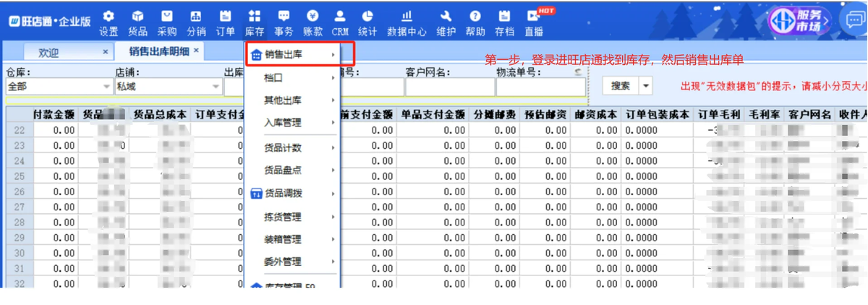This screenshot has height=305, width=868.
Task: Sort by the 邮资成本 column header
Action: click(x=596, y=114)
